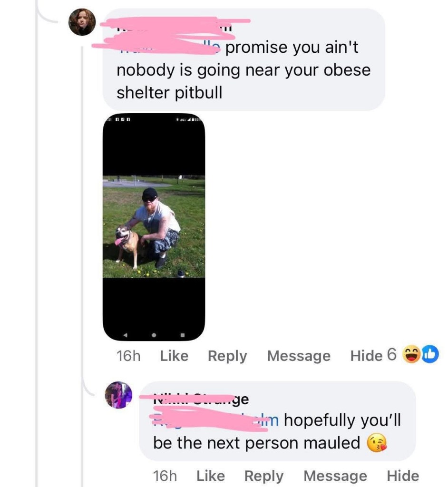Image resolution: width=448 pixels, height=487 pixels.
Task: Click the tagged name link before 'promise'
Action: (169, 47)
